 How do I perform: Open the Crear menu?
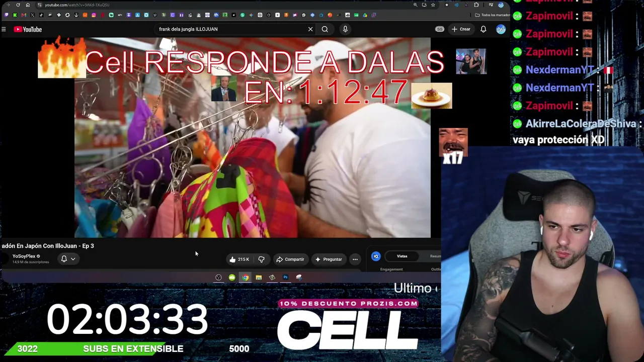click(461, 29)
